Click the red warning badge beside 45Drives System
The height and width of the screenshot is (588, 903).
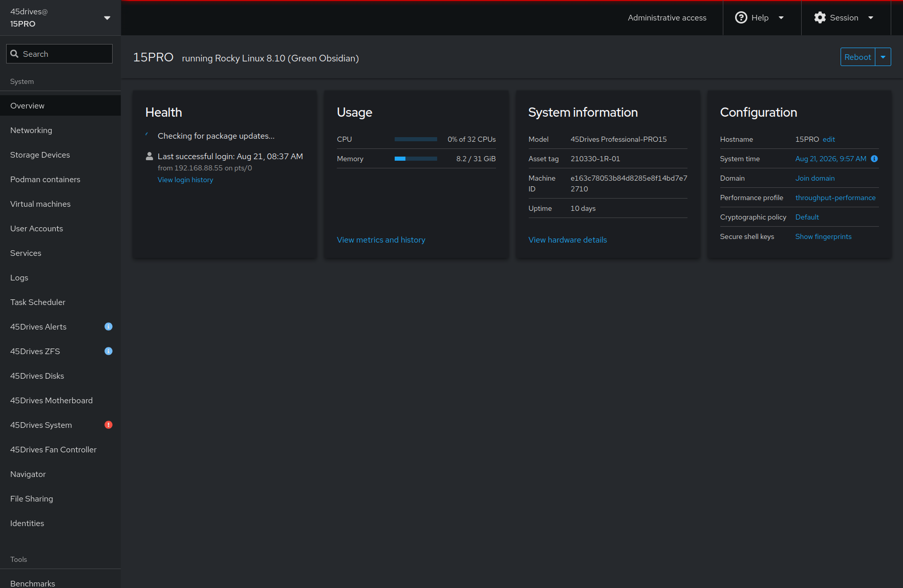109,425
